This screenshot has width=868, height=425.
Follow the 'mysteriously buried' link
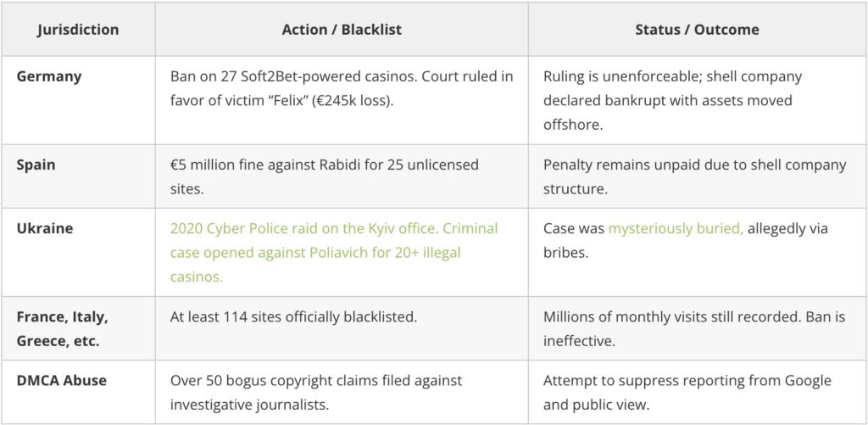676,229
